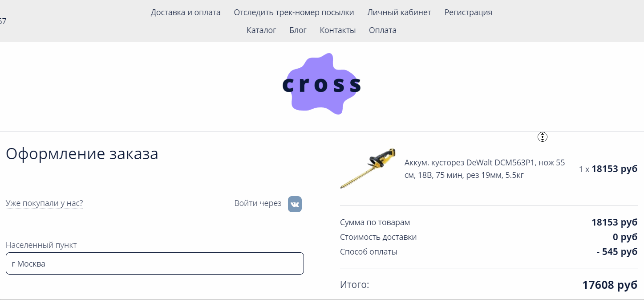Image resolution: width=644 pixels, height=300 pixels.
Task: Click the Населенный пункт input field
Action: 155,263
